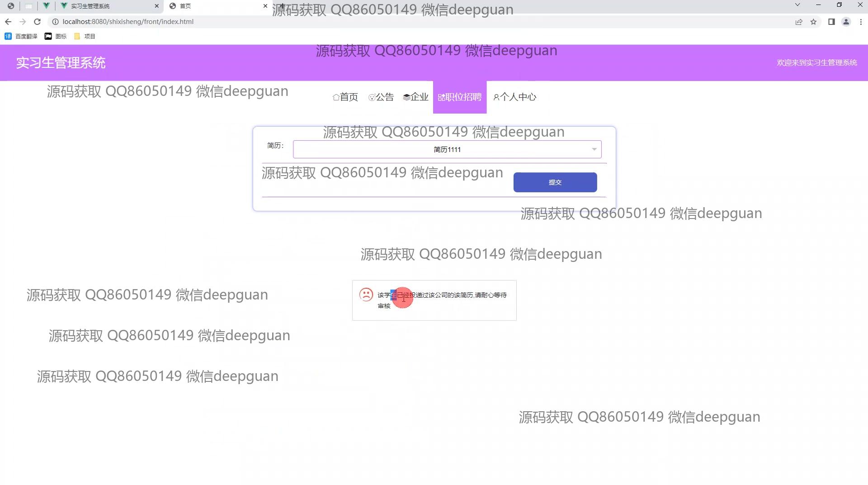This screenshot has height=485, width=868.
Task: Click the 实习生管理系统 site title
Action: [x=61, y=63]
